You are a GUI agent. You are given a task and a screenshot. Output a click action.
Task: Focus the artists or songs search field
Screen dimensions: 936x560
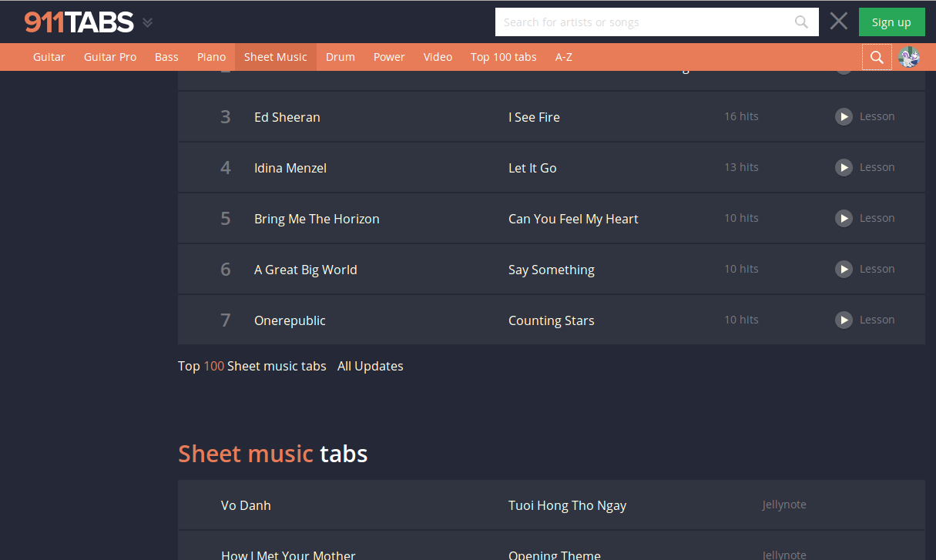coord(643,22)
